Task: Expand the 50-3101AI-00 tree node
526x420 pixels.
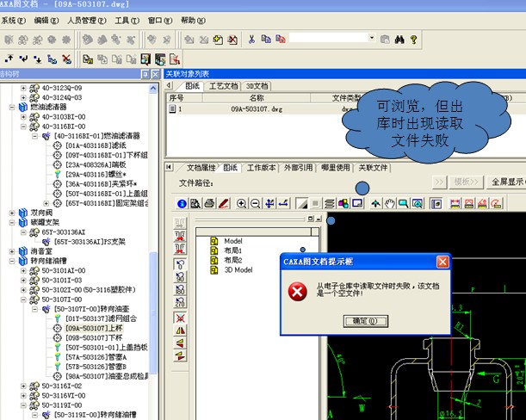Action: click(x=23, y=271)
